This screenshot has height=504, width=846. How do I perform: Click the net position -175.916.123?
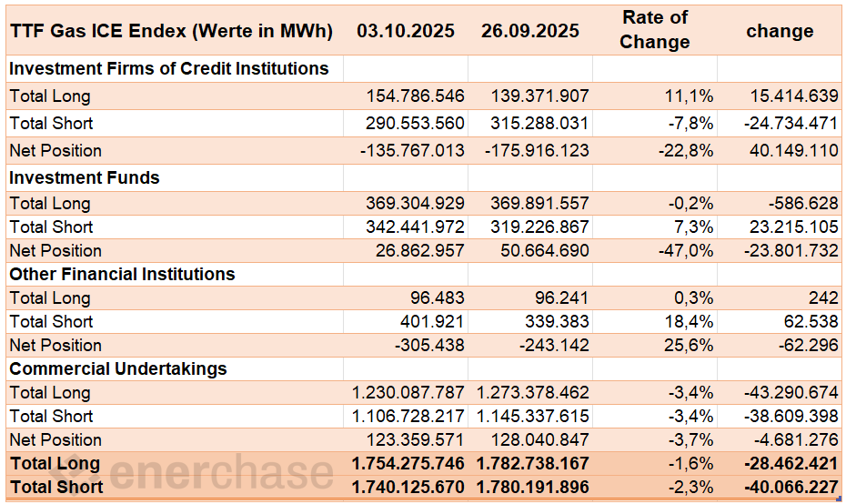[537, 150]
